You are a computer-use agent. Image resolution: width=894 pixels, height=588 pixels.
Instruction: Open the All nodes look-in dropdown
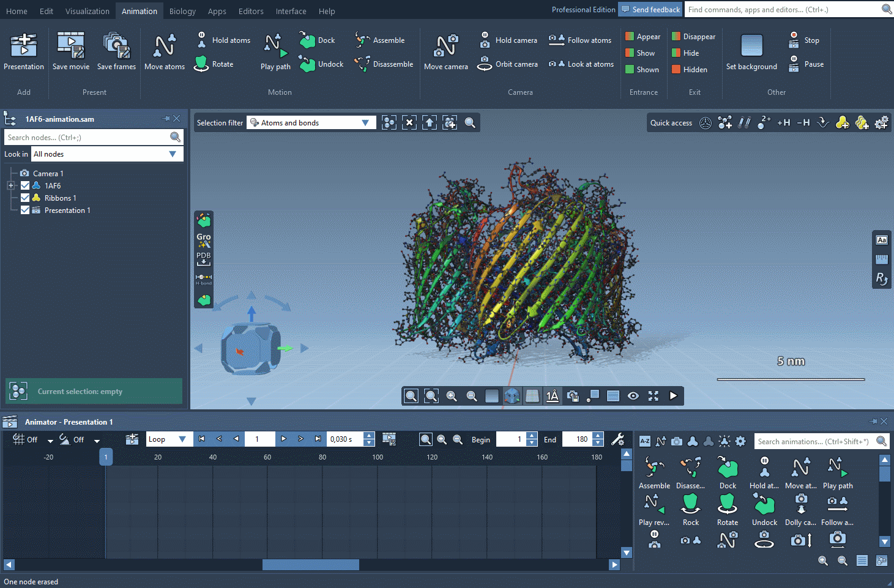click(173, 154)
